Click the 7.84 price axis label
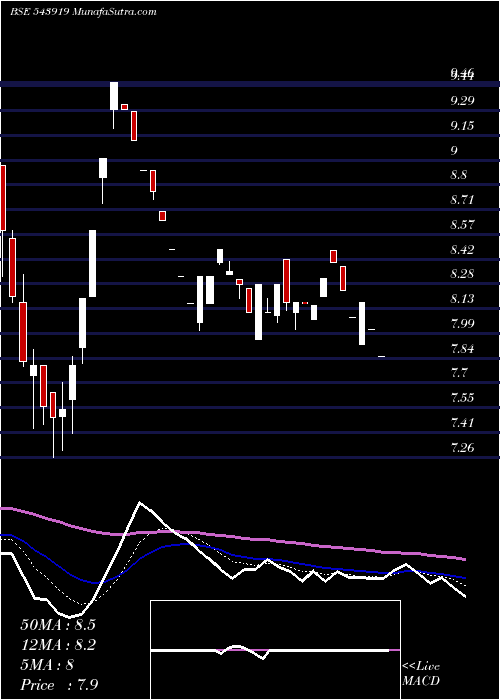Viewport: 500px width, 700px height. click(462, 349)
